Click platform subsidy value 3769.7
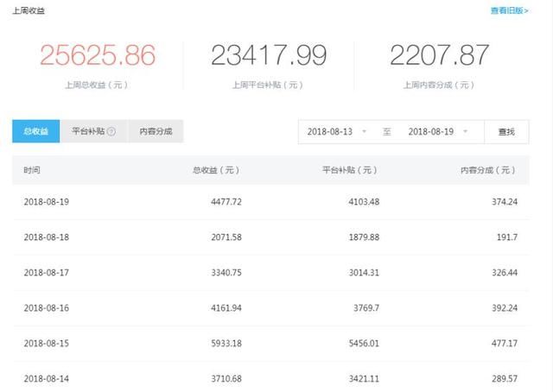 point(366,308)
